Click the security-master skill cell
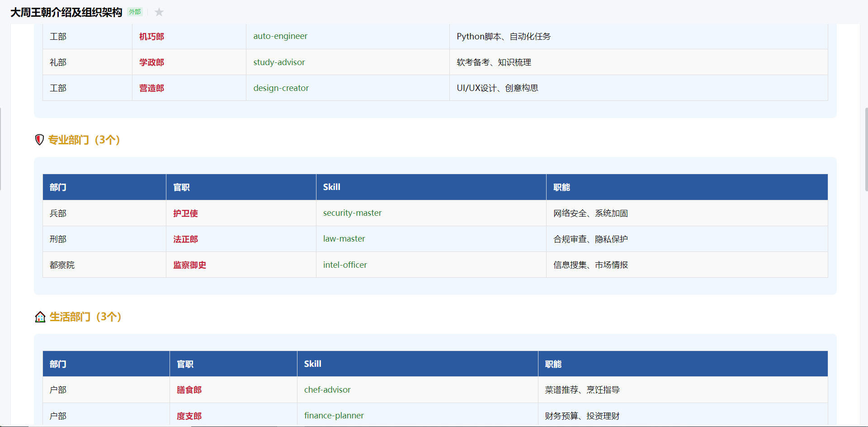868x427 pixels. click(431, 213)
